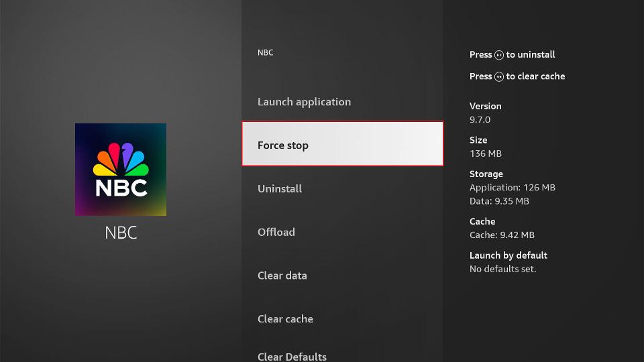The width and height of the screenshot is (644, 362).
Task: Click 'Data: 9.35 MB' storage entry
Action: [499, 201]
